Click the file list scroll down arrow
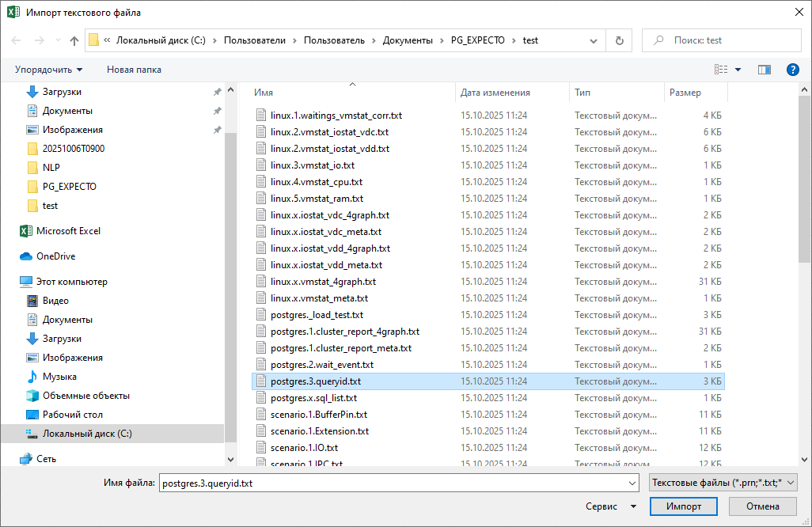Image resolution: width=812 pixels, height=527 pixels. coord(804,459)
